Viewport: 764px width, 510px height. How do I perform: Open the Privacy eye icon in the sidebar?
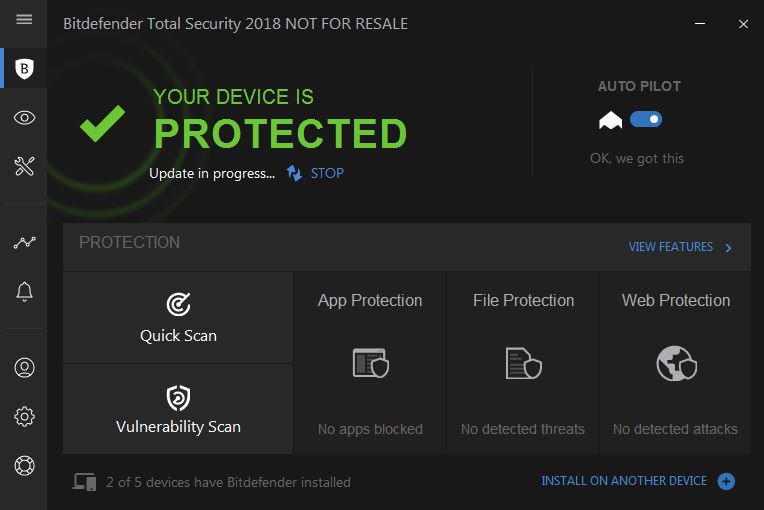coord(24,117)
